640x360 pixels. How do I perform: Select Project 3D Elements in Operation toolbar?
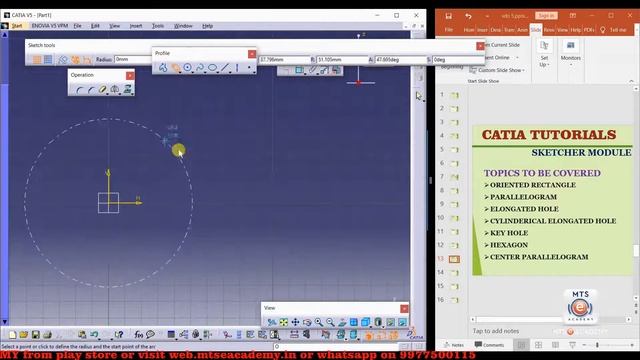click(x=128, y=89)
